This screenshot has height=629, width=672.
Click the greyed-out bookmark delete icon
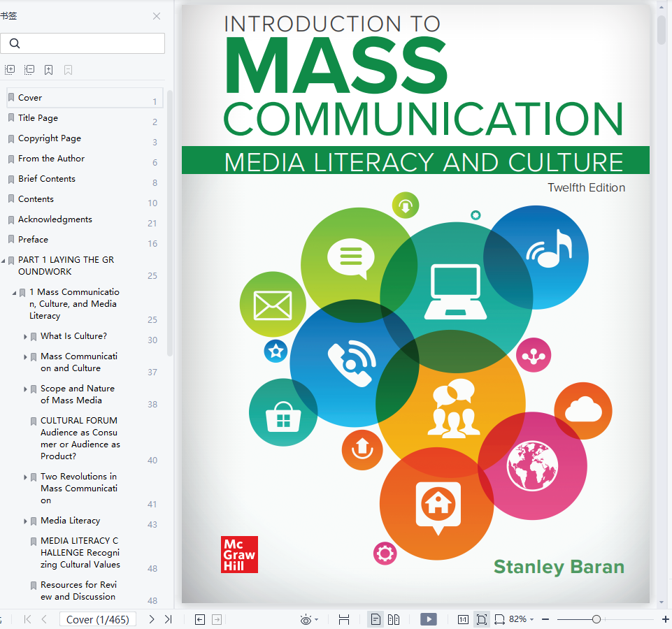[x=68, y=70]
